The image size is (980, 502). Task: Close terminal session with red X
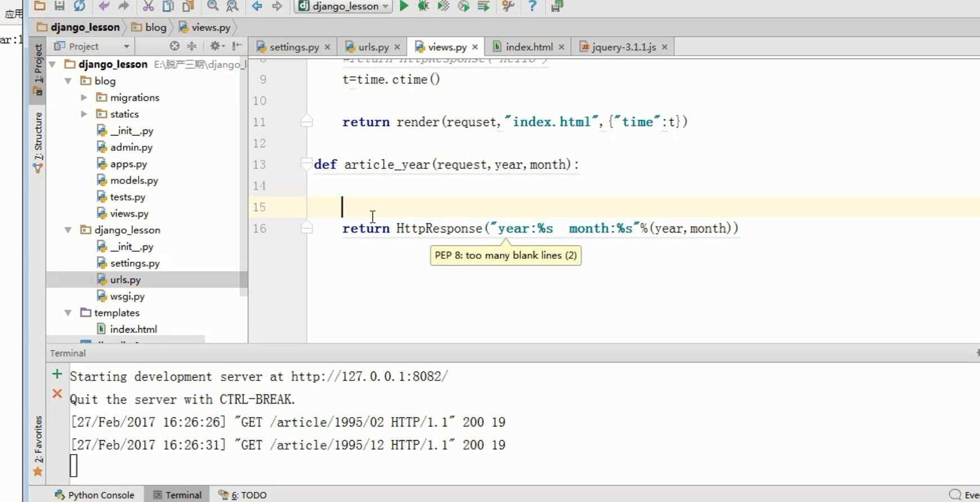(57, 394)
